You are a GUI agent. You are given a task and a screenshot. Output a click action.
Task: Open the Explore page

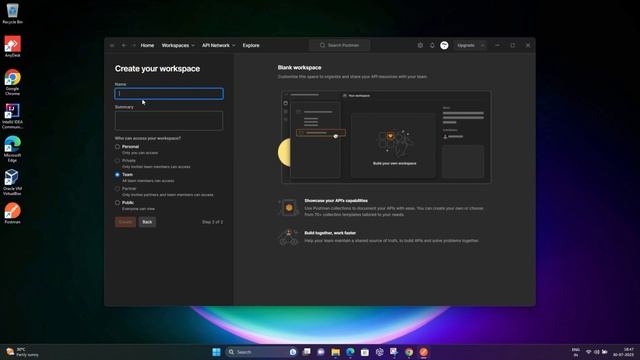point(251,45)
